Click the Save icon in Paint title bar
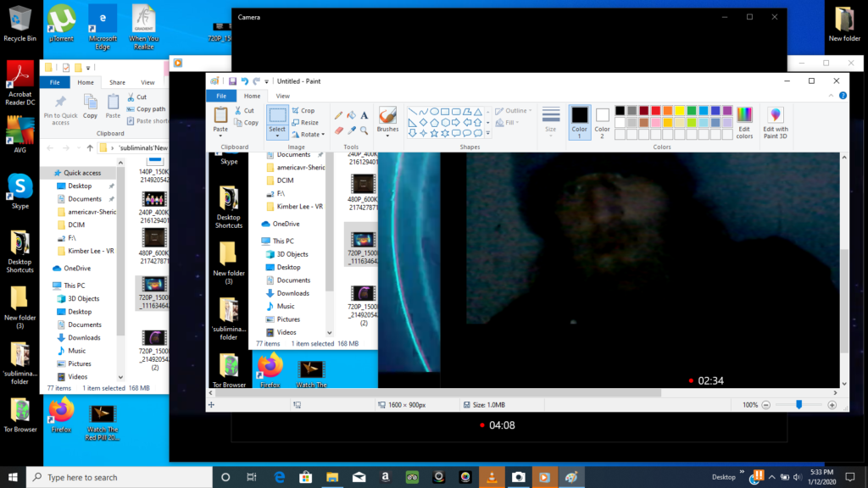Screen dimensions: 868x488 click(232, 81)
